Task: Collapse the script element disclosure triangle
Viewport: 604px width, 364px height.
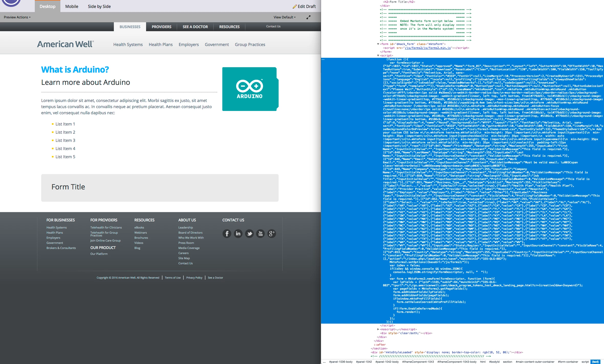Action: tap(378, 55)
